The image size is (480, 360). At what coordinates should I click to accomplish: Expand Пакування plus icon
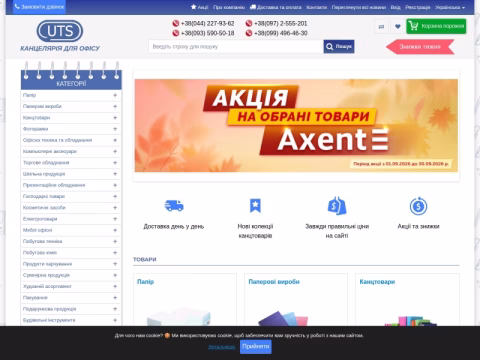[115, 298]
